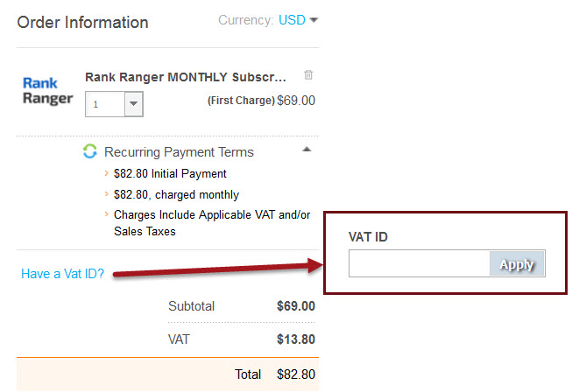Open the quantity dropdown showing 1

tap(132, 104)
